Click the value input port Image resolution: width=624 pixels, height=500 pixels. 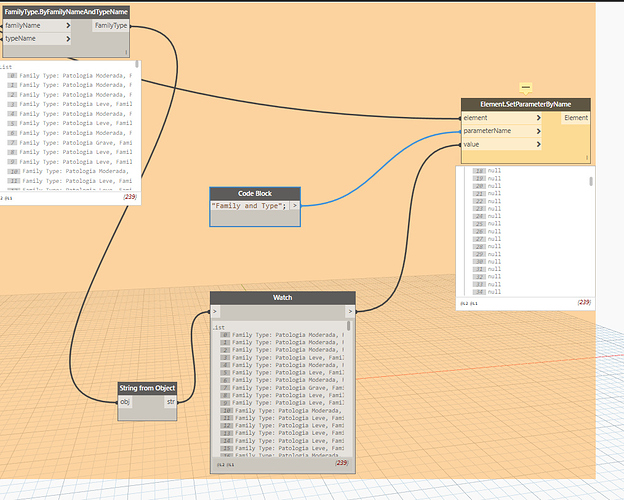coord(502,144)
